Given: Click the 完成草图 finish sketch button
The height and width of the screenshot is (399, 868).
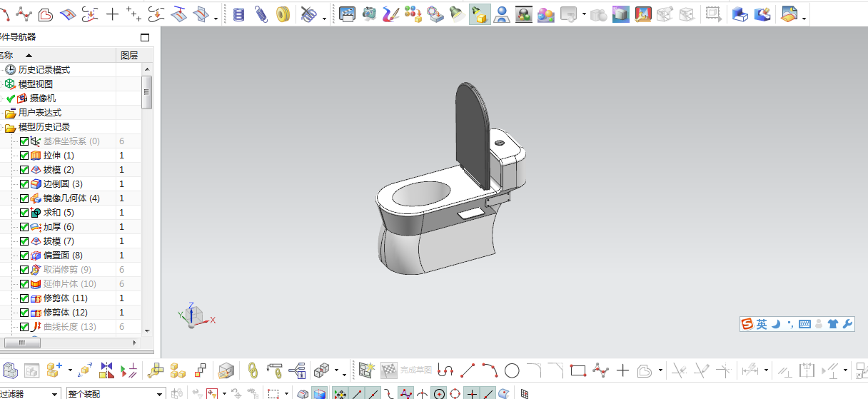Looking at the screenshot, I should click(407, 370).
